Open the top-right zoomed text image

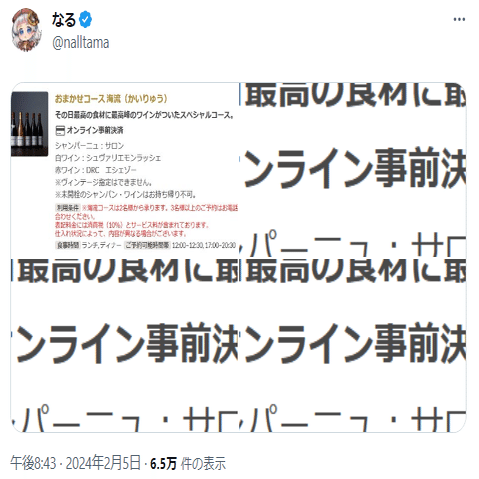pyautogui.click(x=353, y=170)
